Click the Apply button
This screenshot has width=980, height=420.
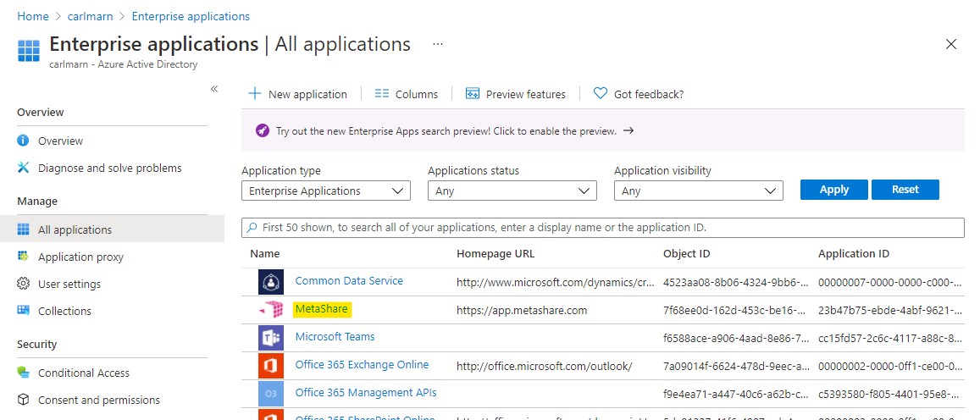(833, 190)
